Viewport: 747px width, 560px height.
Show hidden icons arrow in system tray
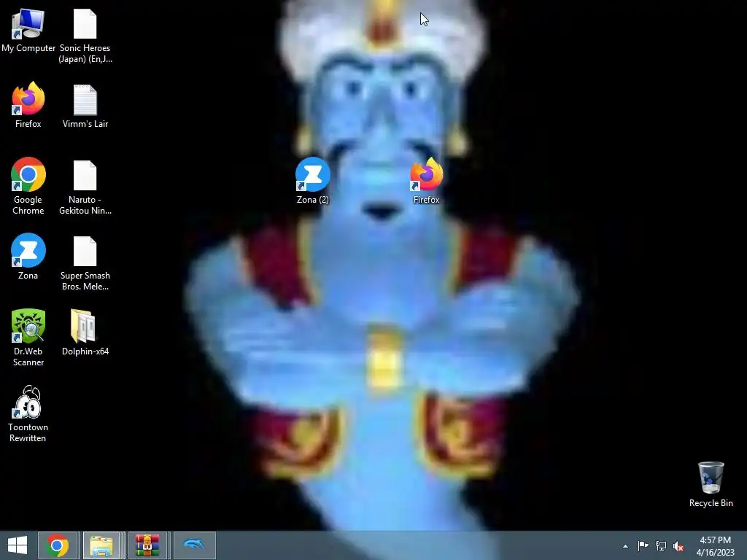(x=625, y=546)
